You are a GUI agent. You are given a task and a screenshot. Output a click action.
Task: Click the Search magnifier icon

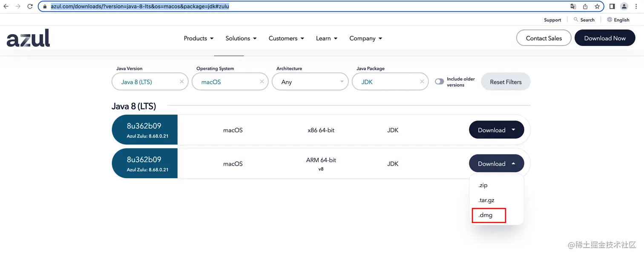point(576,20)
